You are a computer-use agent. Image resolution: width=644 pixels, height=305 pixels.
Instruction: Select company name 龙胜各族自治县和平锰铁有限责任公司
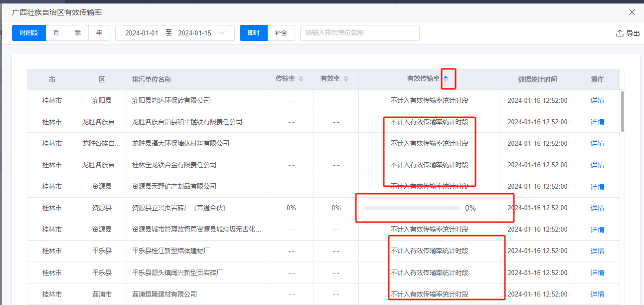point(187,122)
